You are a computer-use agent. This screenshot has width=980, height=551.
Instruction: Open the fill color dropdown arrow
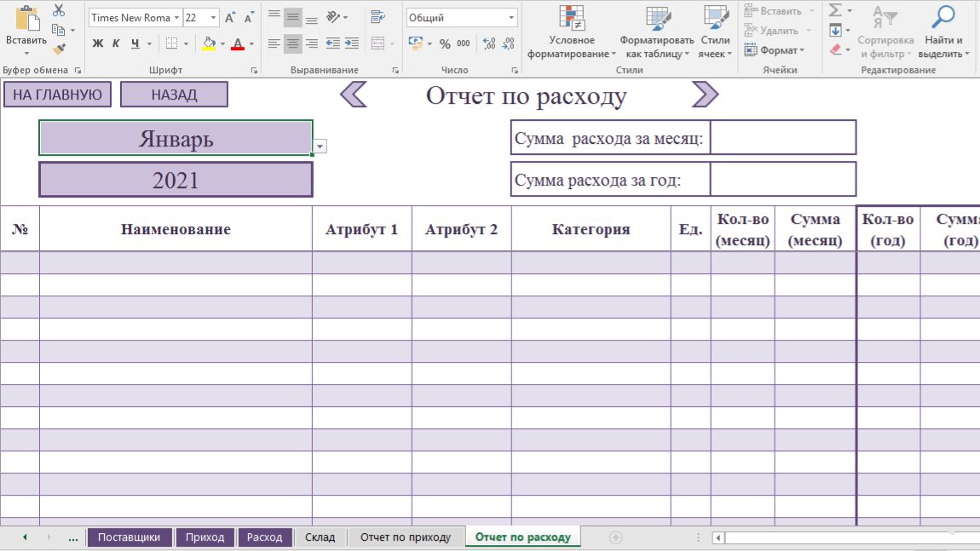[x=222, y=43]
